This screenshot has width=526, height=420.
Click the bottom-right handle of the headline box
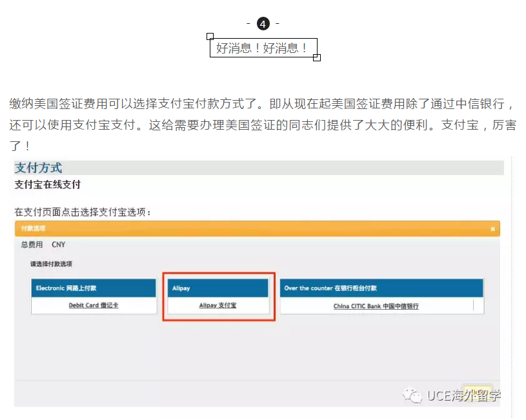click(316, 57)
